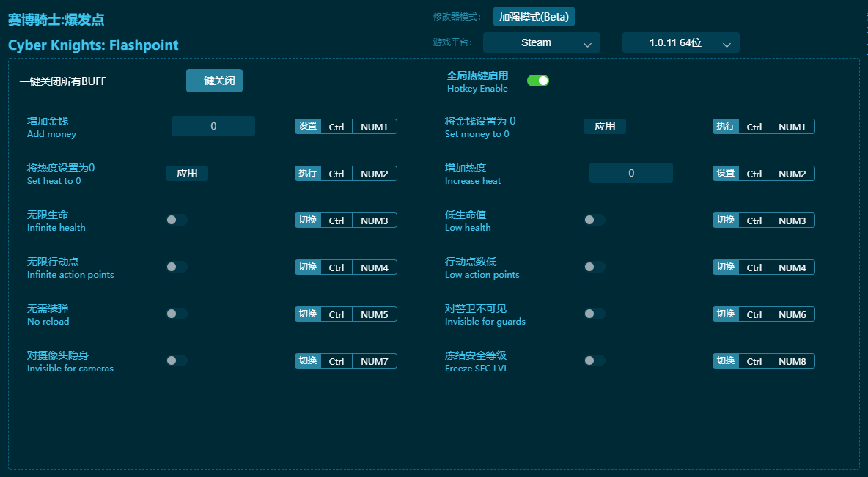Image resolution: width=868 pixels, height=477 pixels.
Task: Apply Set heat to 0
Action: coord(187,173)
